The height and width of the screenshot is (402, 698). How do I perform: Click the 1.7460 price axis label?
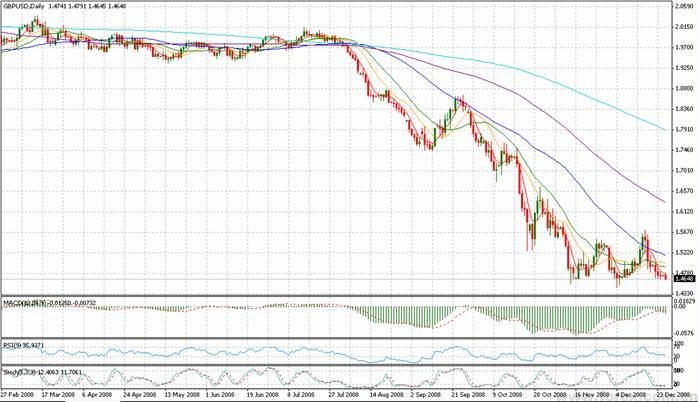[x=686, y=150]
